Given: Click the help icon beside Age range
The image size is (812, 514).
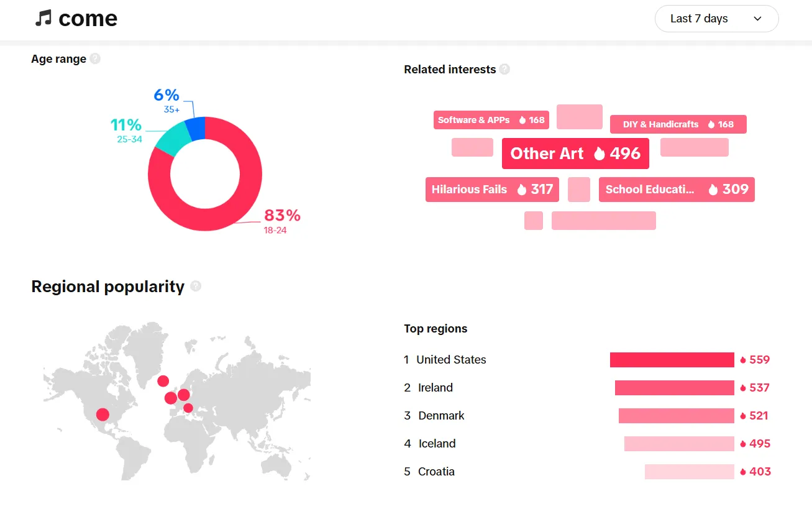Looking at the screenshot, I should 95,59.
